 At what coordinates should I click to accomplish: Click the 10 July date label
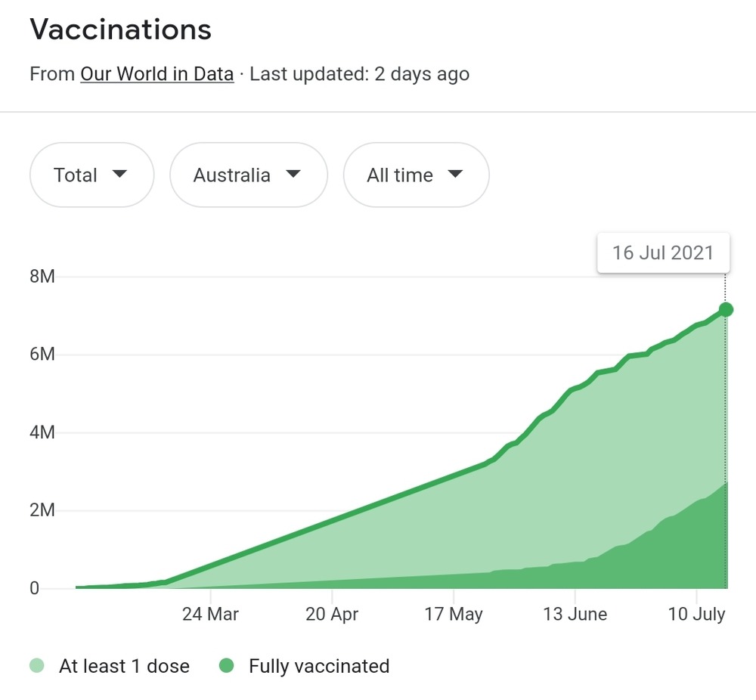[x=696, y=614]
